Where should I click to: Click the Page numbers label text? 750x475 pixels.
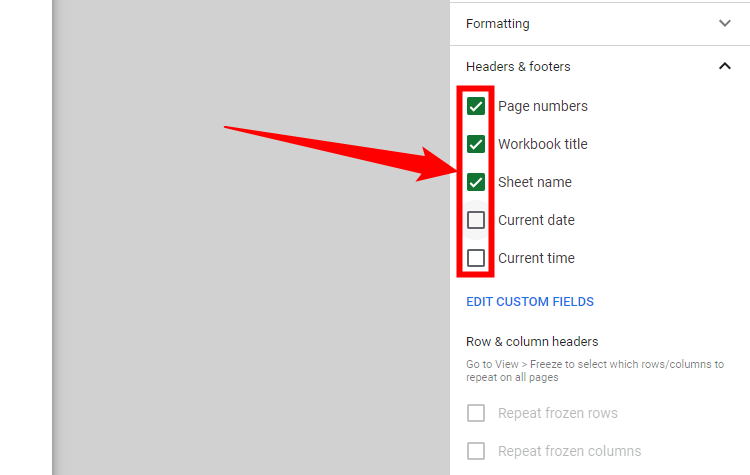coord(543,106)
